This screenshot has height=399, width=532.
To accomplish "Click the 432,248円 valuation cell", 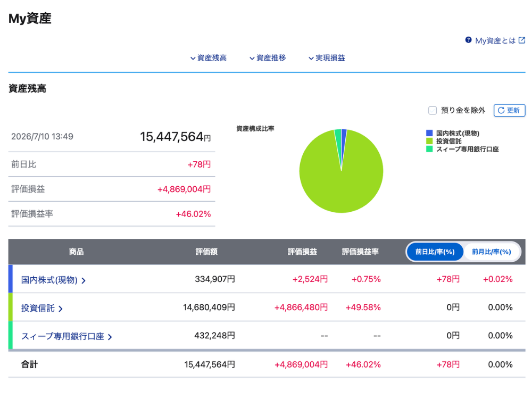I will (x=214, y=336).
